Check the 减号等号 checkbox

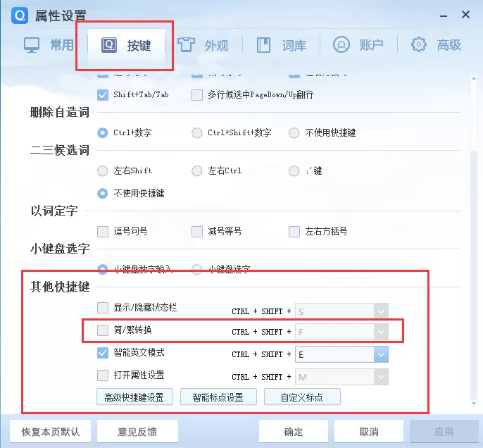[197, 232]
